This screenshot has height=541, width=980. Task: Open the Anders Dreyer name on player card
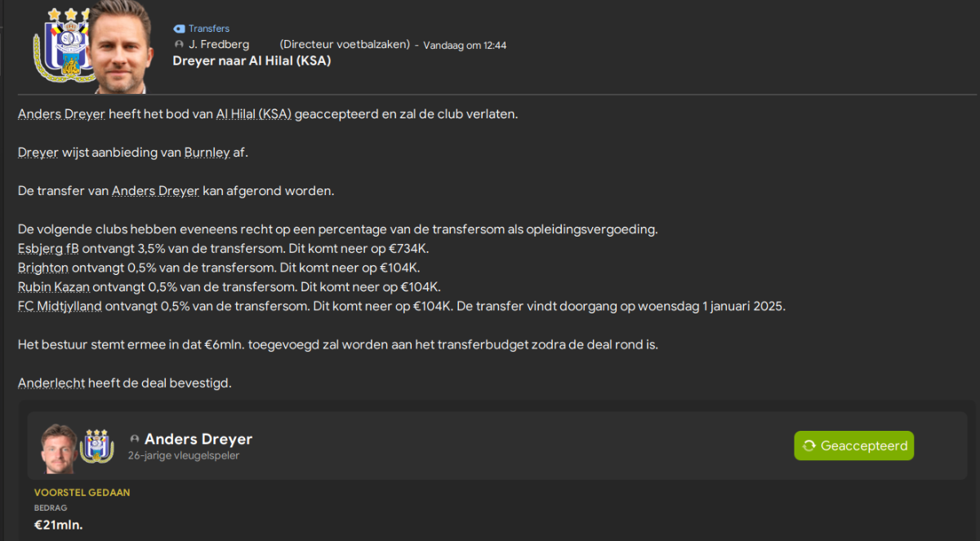[198, 439]
